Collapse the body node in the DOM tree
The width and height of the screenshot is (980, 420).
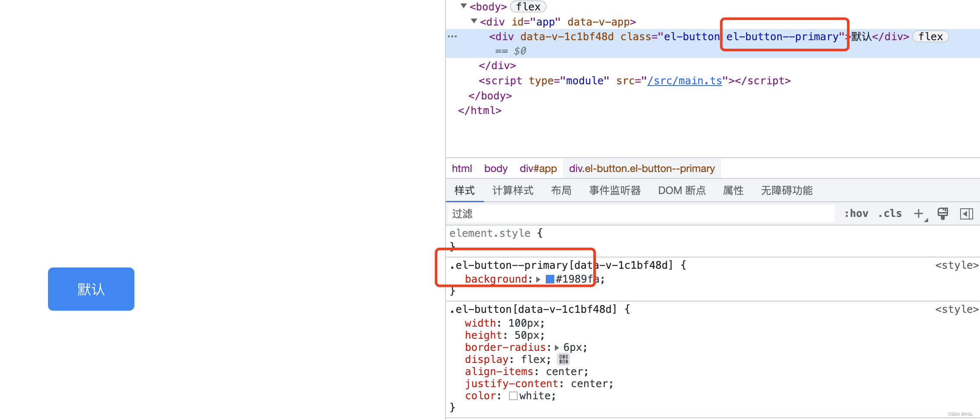(463, 6)
